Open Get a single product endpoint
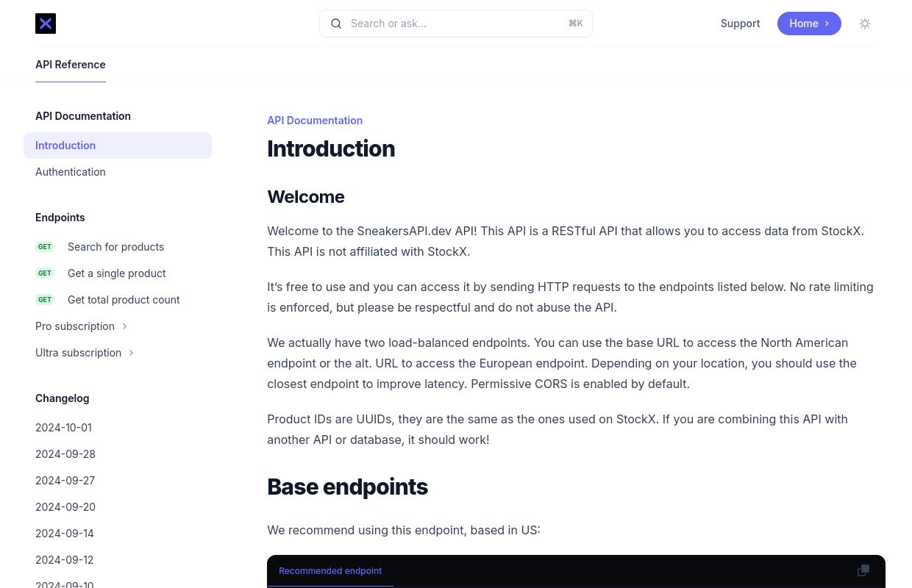This screenshot has height=588, width=912. pyautogui.click(x=118, y=273)
